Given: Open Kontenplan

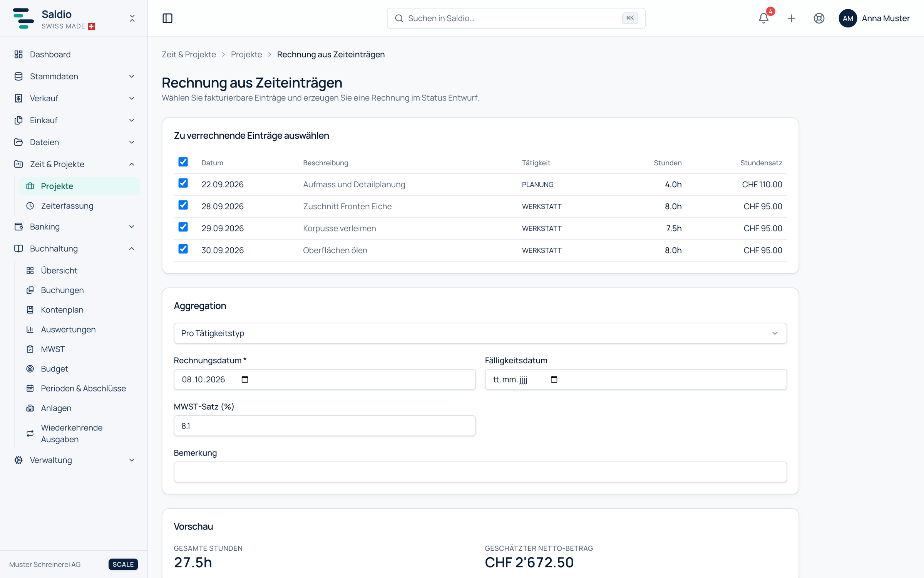Looking at the screenshot, I should [80, 310].
